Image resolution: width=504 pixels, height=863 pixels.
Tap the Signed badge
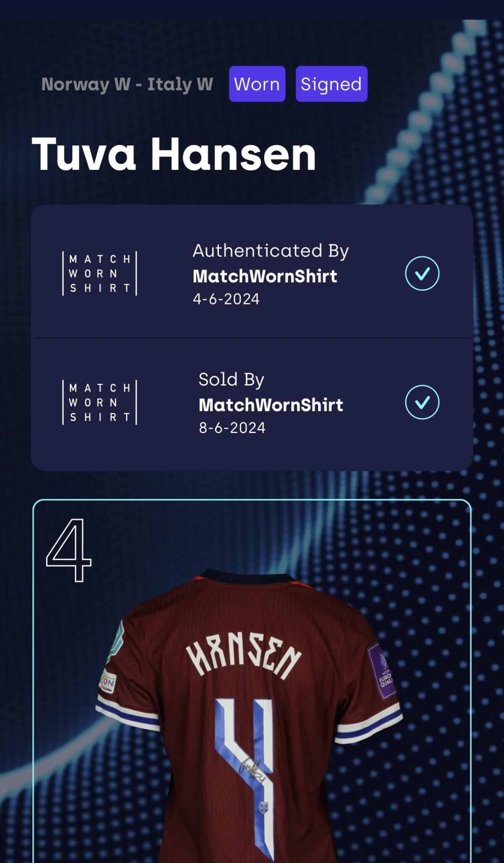[x=331, y=84]
